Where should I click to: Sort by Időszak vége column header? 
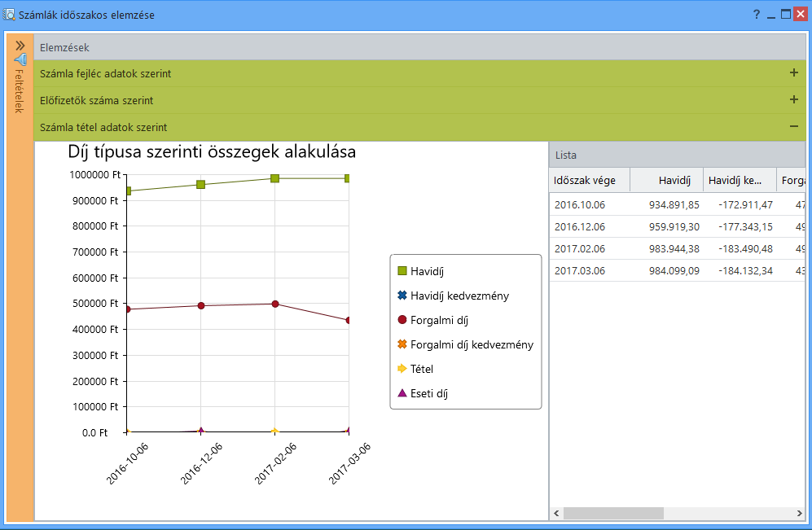(x=590, y=180)
